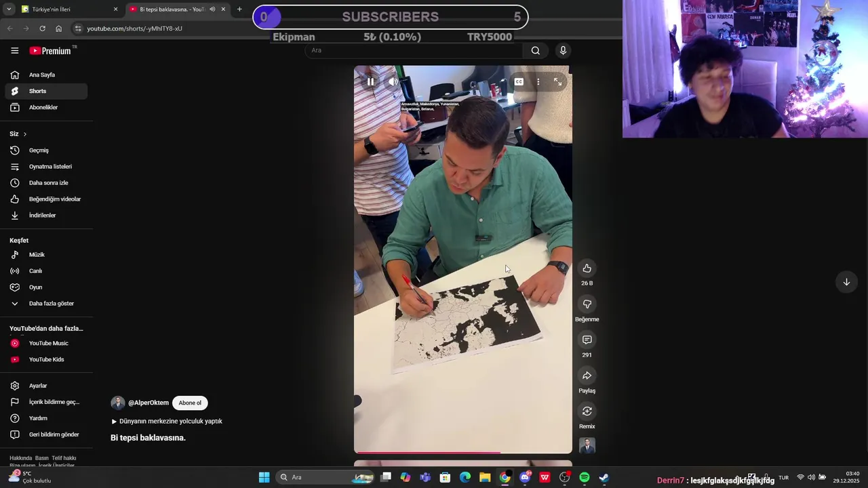Image resolution: width=868 pixels, height=488 pixels.
Task: Open the Shorts three-dot more menu
Action: 538,82
